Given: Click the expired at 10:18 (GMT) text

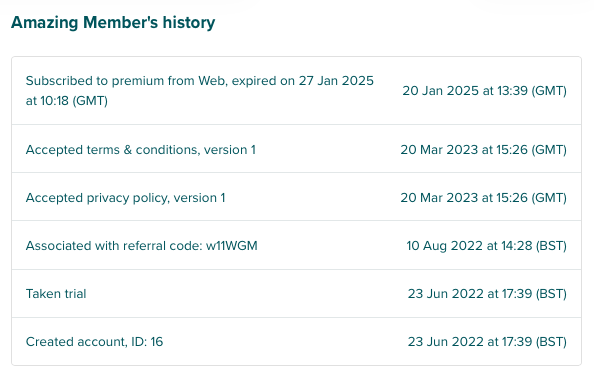Looking at the screenshot, I should click(x=67, y=101).
